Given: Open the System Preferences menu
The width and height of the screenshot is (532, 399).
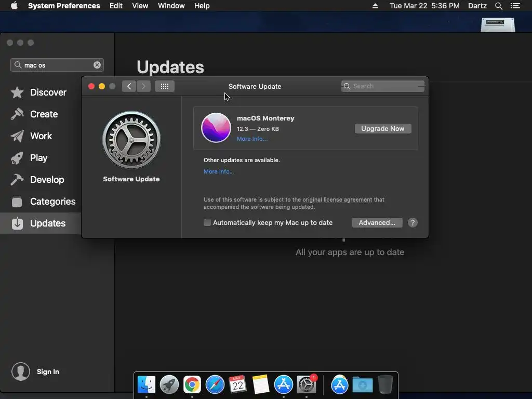Looking at the screenshot, I should (x=64, y=6).
